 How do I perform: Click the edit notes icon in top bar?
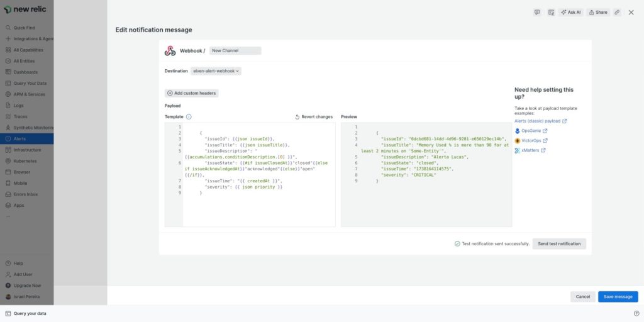[x=551, y=12]
